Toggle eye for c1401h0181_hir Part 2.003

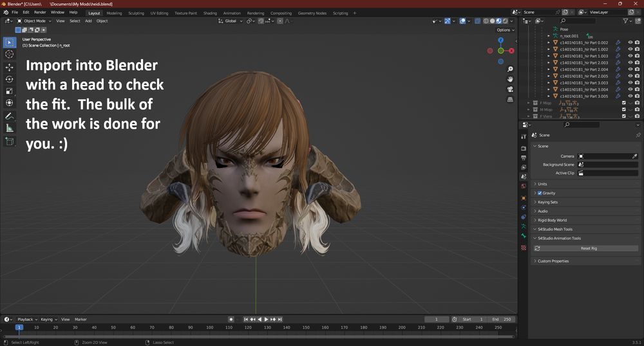tap(630, 63)
